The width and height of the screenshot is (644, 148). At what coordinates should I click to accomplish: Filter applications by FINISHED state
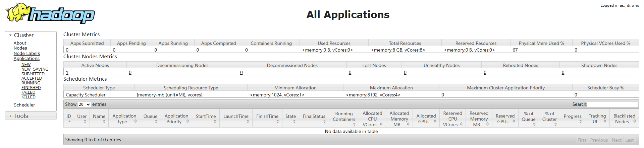[x=31, y=88]
